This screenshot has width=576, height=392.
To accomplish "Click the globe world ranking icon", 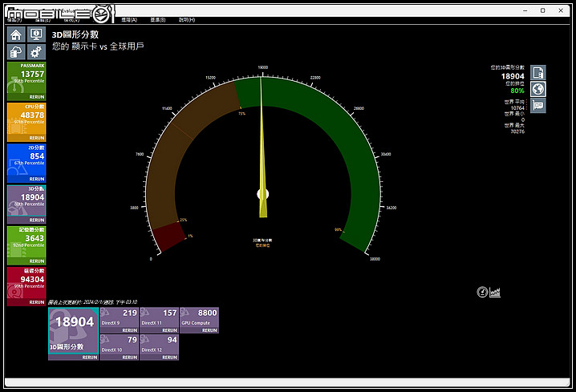I will tap(538, 89).
